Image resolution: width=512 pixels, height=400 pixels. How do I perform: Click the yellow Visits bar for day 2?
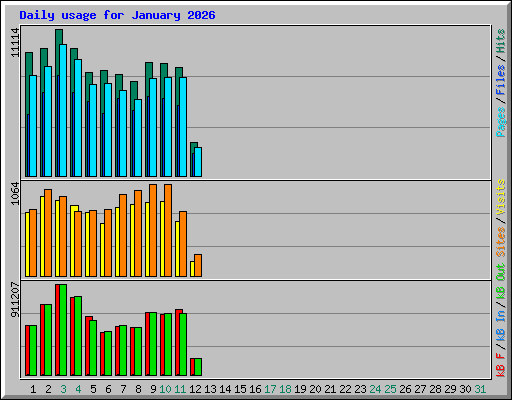[x=42, y=236]
